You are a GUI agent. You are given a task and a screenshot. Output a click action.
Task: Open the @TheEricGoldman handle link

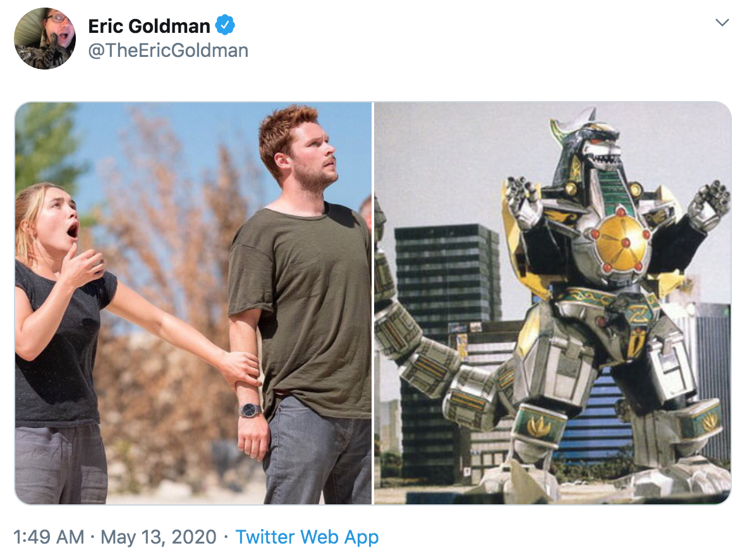[168, 50]
